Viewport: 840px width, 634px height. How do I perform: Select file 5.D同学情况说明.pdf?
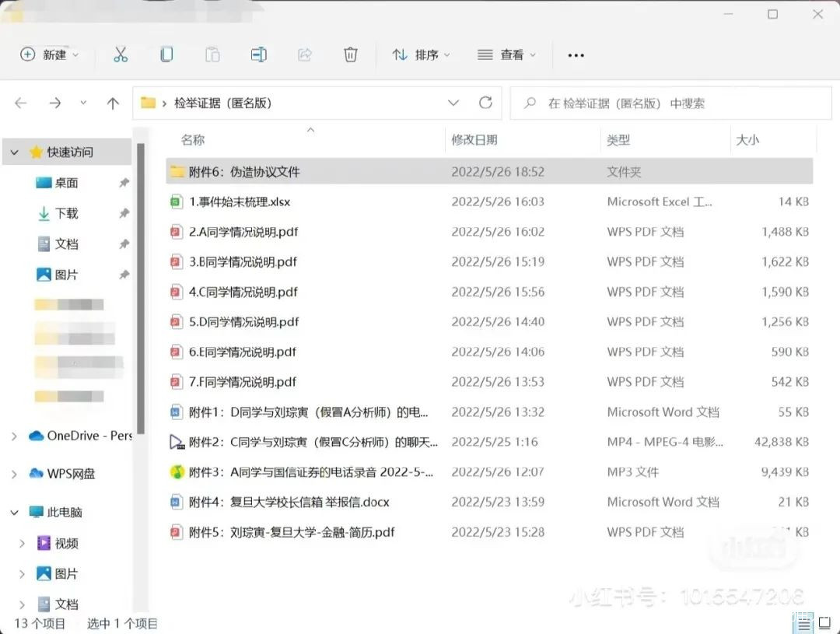pyautogui.click(x=489, y=321)
